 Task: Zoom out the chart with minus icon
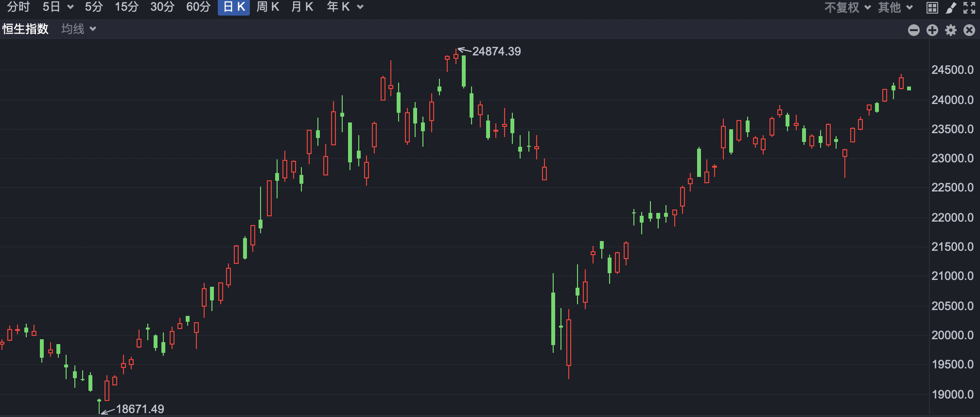[914, 30]
